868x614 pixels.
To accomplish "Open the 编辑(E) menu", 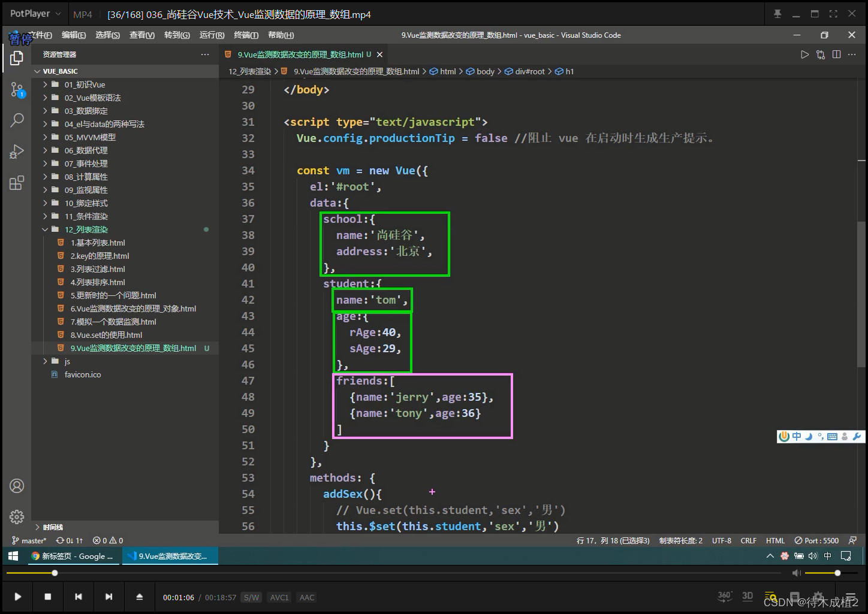I will [x=74, y=35].
